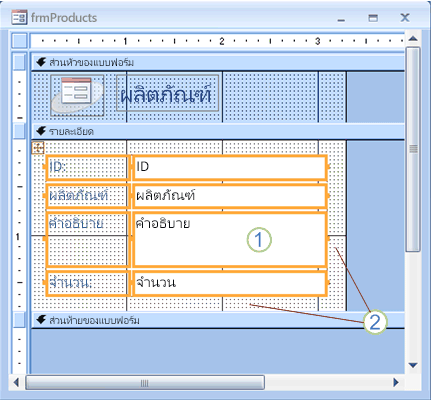Select the คำอธิบาย text box control
432x401 pixels.
pos(230,240)
